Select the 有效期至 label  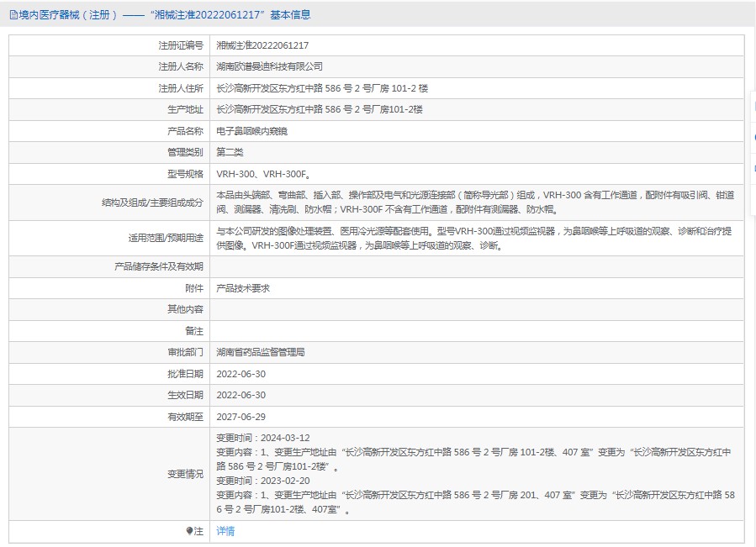185,417
